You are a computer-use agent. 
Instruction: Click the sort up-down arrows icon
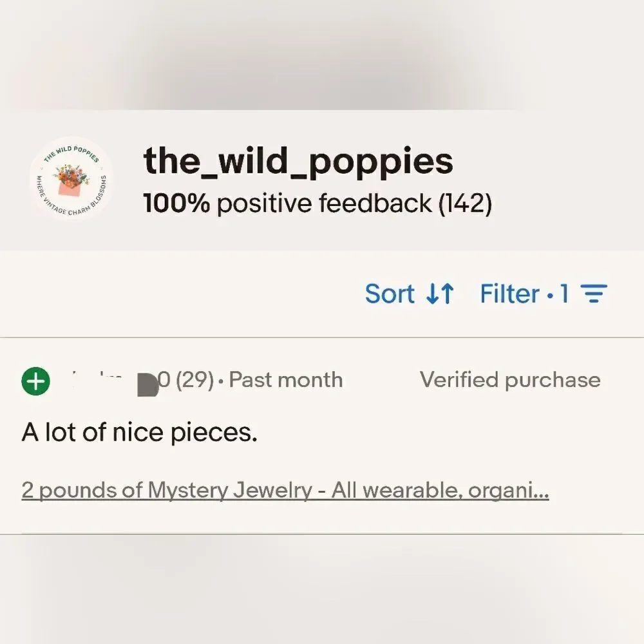tap(440, 294)
